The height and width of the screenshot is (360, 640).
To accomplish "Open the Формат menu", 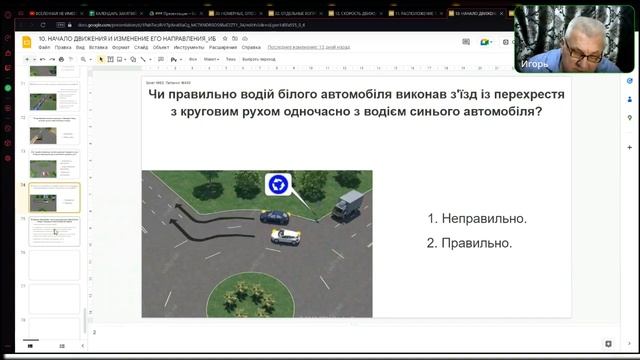I will 121,47.
